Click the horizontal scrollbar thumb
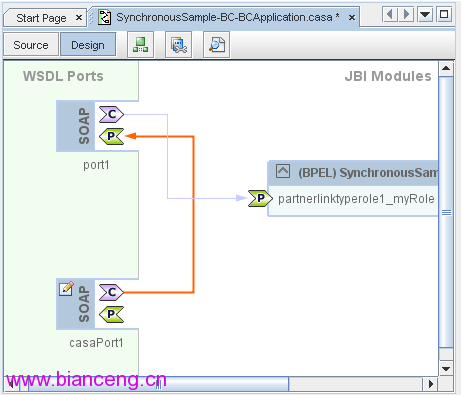 (x=158, y=384)
